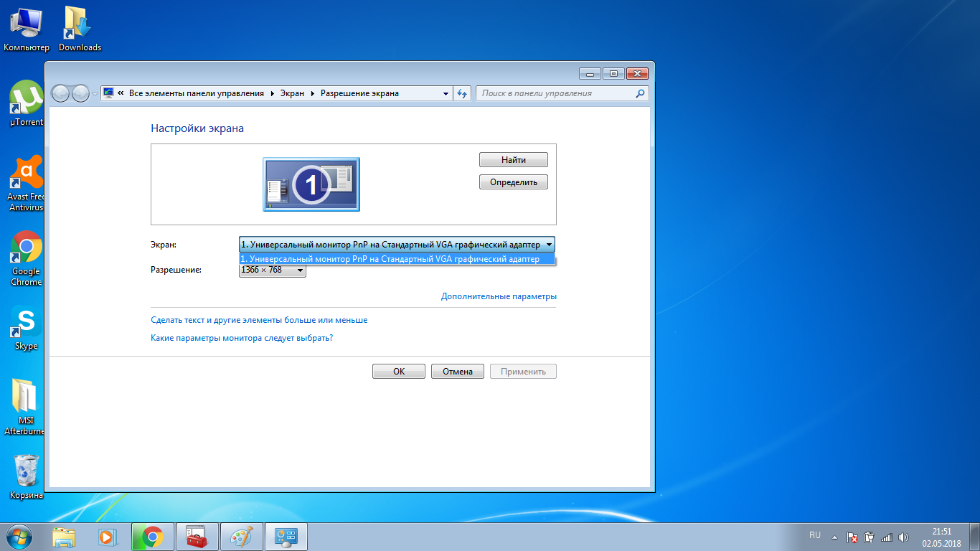The height and width of the screenshot is (551, 980).
Task: Go back in the control panel window
Action: click(x=61, y=93)
